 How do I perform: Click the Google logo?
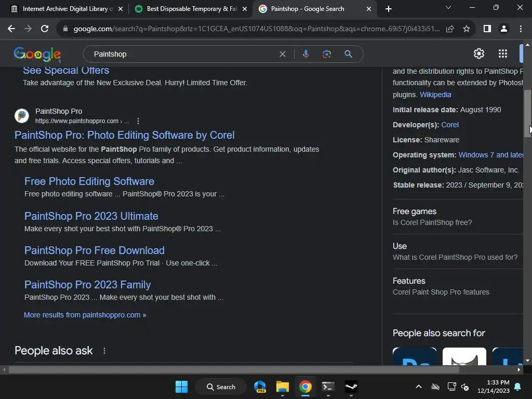pyautogui.click(x=37, y=54)
